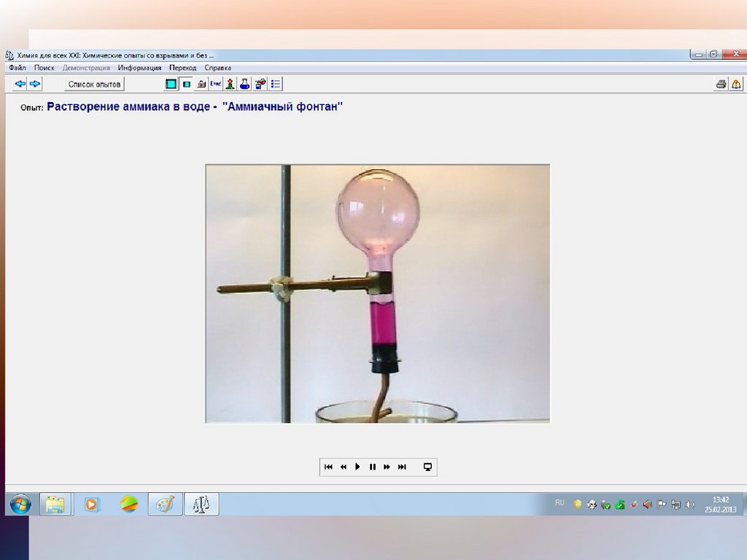Expand the Справка menu
The height and width of the screenshot is (560, 747).
tap(217, 68)
